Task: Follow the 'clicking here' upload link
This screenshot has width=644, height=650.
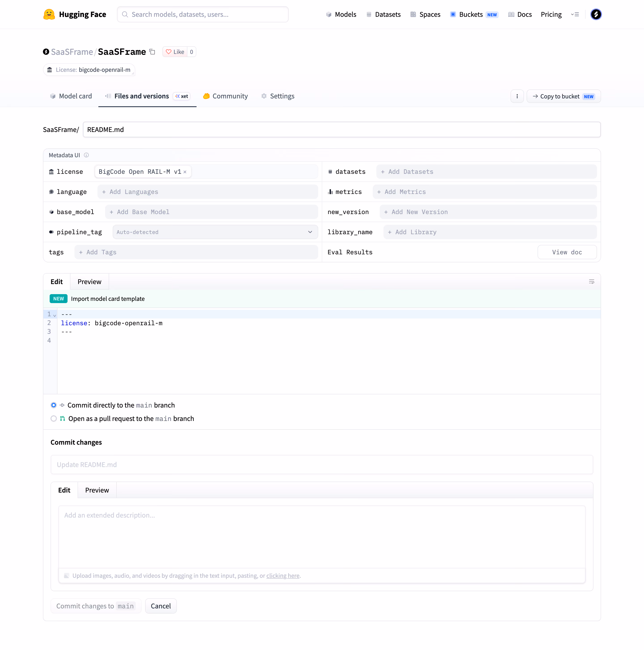Action: point(283,576)
